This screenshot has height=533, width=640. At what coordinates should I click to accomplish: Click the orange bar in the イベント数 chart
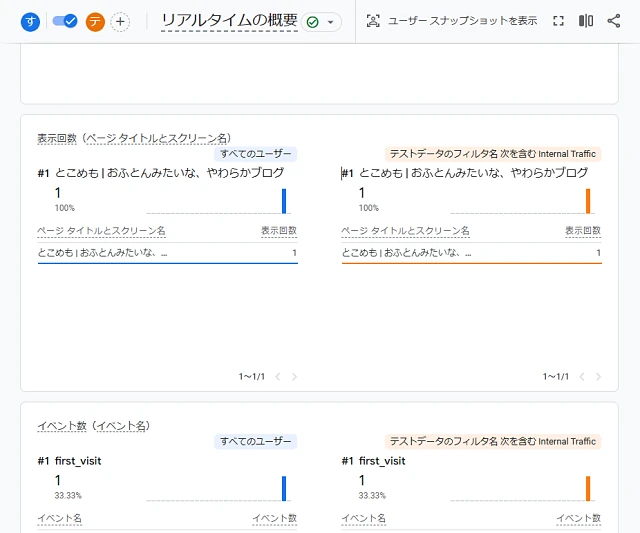click(x=588, y=488)
